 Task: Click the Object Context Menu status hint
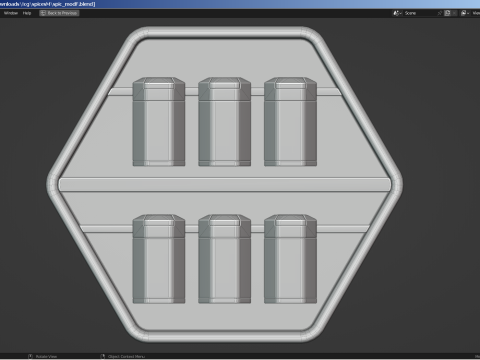point(123,357)
